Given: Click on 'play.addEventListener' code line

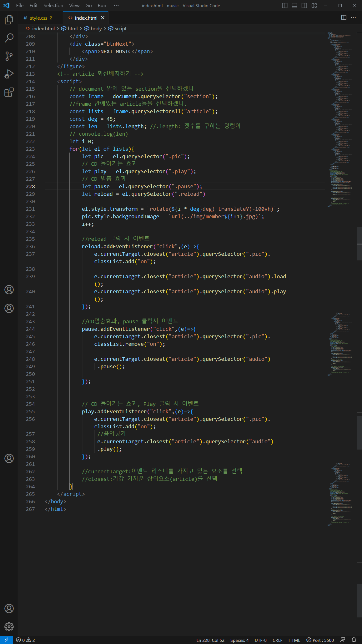Looking at the screenshot, I should coord(137,411).
